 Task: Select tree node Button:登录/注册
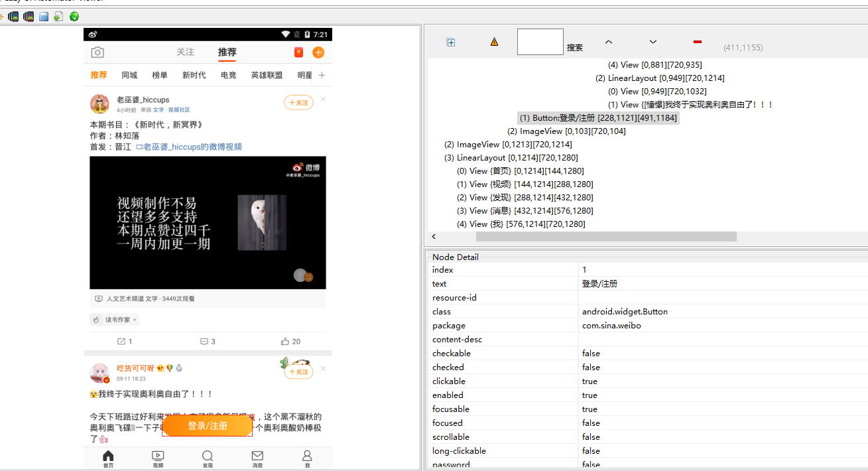coord(598,118)
